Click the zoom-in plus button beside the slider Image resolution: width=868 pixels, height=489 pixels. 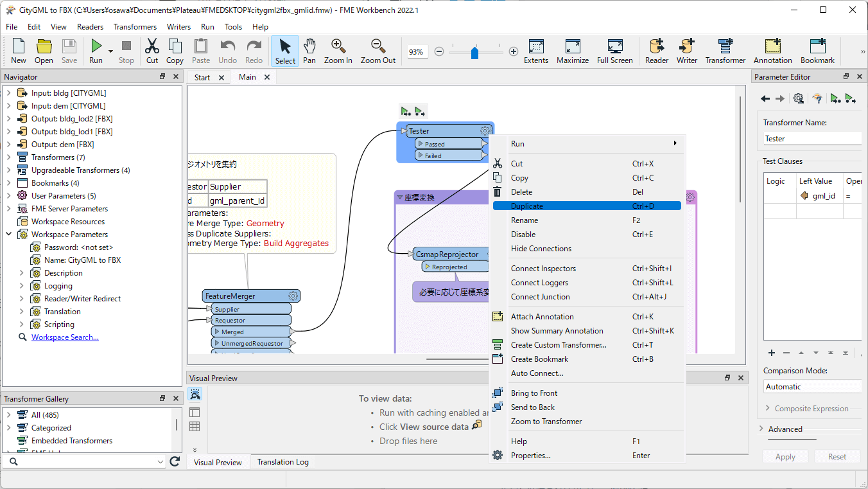click(x=514, y=51)
